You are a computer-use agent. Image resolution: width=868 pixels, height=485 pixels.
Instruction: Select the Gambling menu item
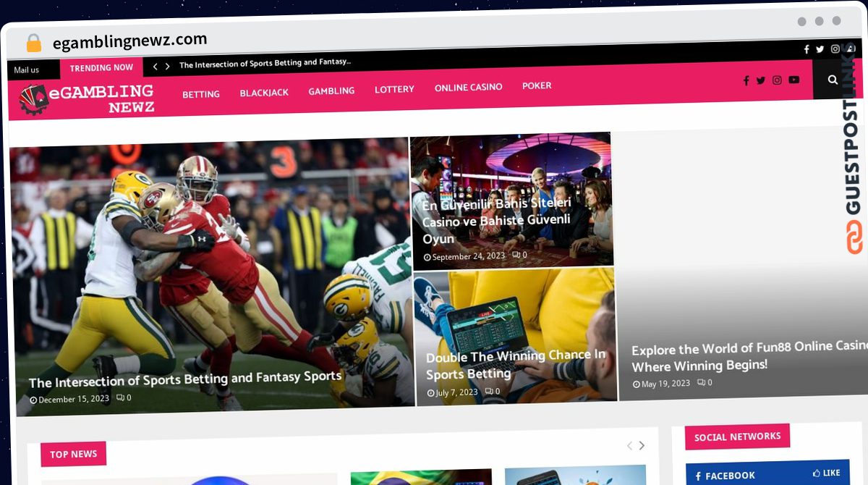point(331,91)
